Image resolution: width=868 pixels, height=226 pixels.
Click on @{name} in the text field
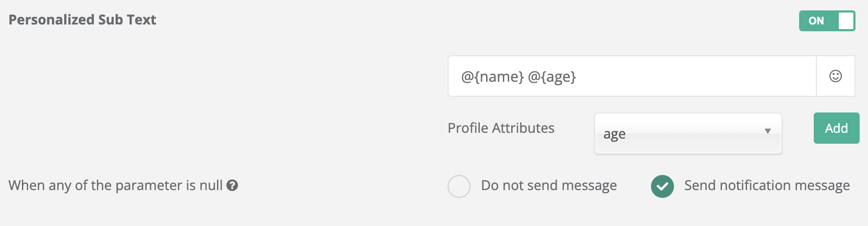492,77
